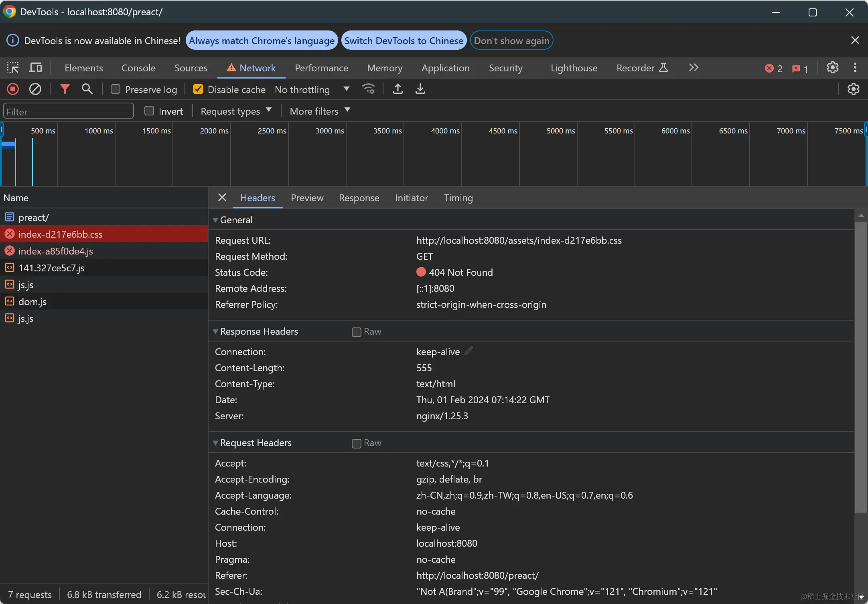Click the Name column header
868x604 pixels.
104,198
